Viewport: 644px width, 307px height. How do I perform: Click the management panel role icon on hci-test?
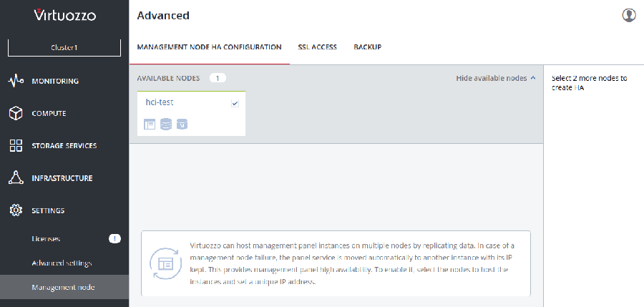click(150, 125)
